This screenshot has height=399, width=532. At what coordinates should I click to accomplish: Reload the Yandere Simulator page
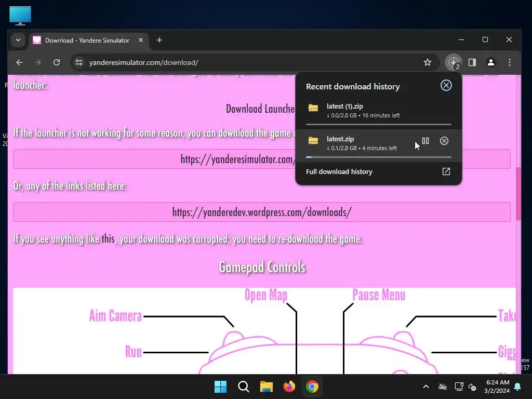click(x=57, y=62)
